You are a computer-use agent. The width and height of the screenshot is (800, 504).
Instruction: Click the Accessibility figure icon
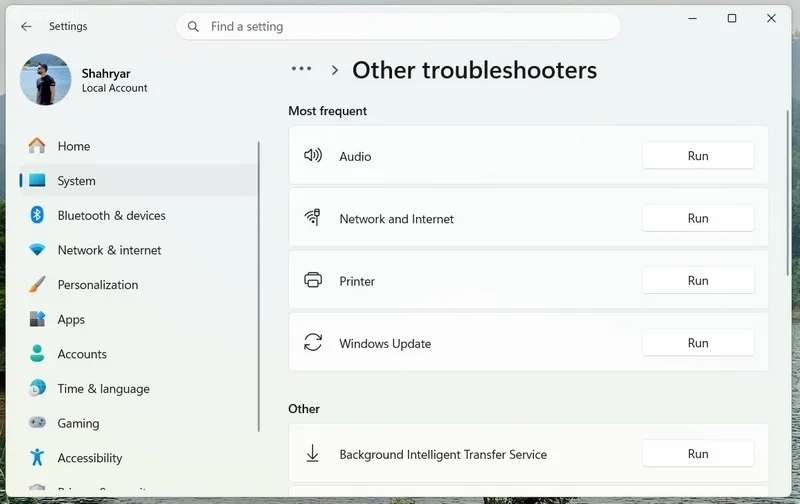(37, 457)
